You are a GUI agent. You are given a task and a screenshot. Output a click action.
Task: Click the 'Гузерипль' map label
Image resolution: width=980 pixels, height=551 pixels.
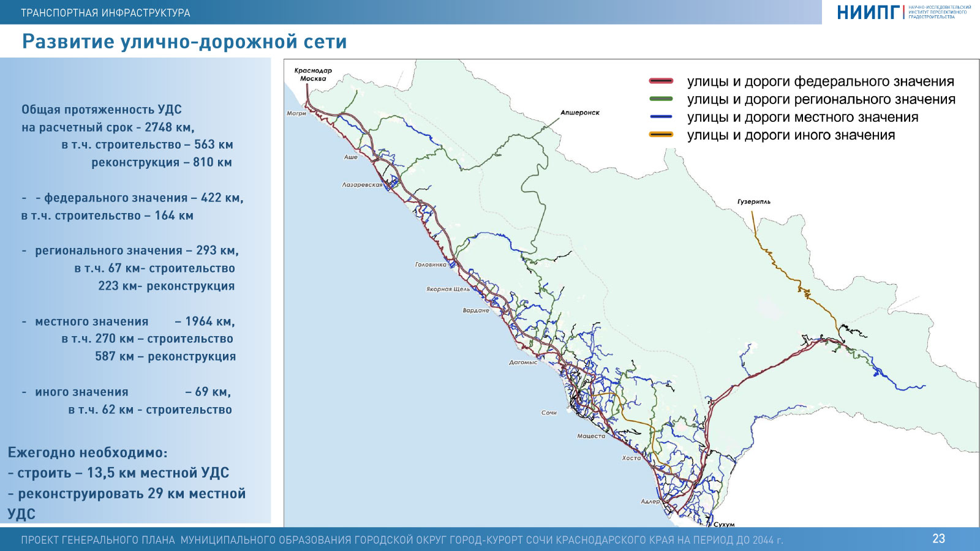(754, 201)
